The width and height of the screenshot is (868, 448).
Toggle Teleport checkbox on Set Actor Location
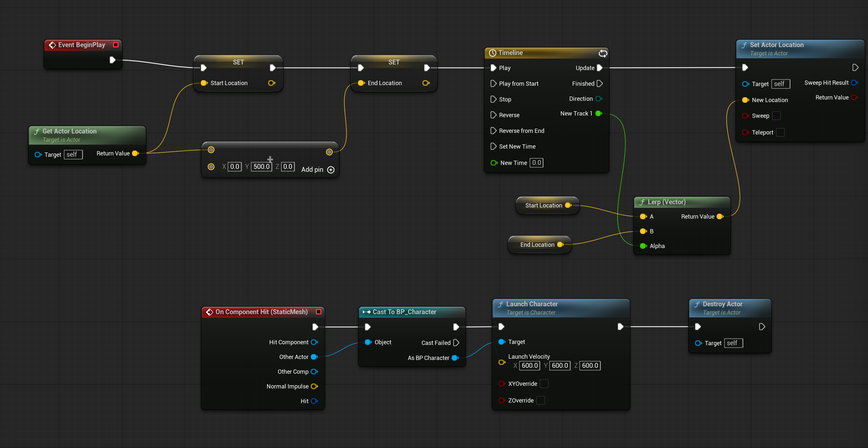coord(781,132)
